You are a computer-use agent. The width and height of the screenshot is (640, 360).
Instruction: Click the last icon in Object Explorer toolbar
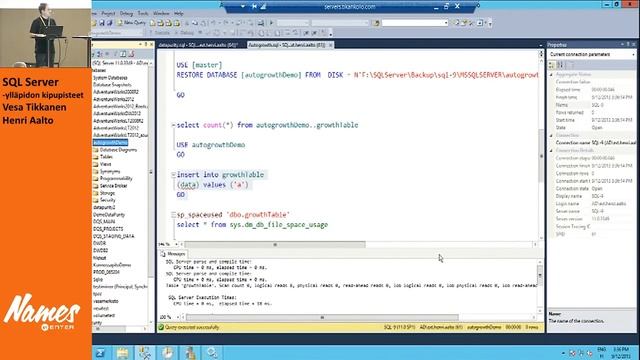[131, 54]
